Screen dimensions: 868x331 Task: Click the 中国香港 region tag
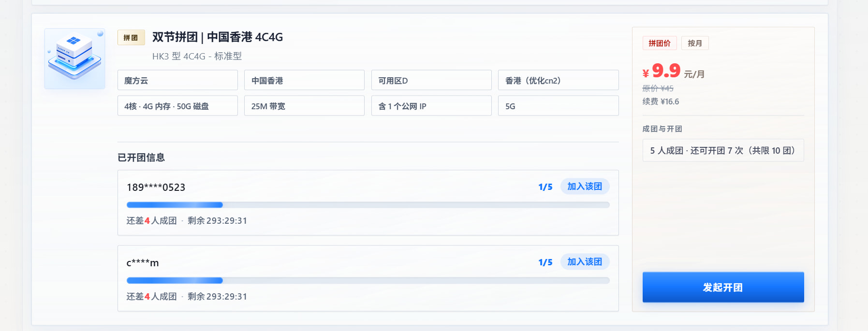304,80
